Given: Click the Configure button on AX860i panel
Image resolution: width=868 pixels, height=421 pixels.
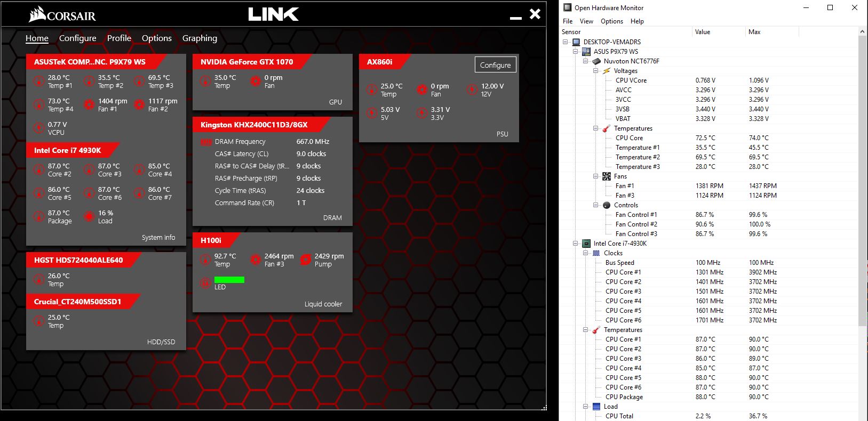Looking at the screenshot, I should coord(495,64).
